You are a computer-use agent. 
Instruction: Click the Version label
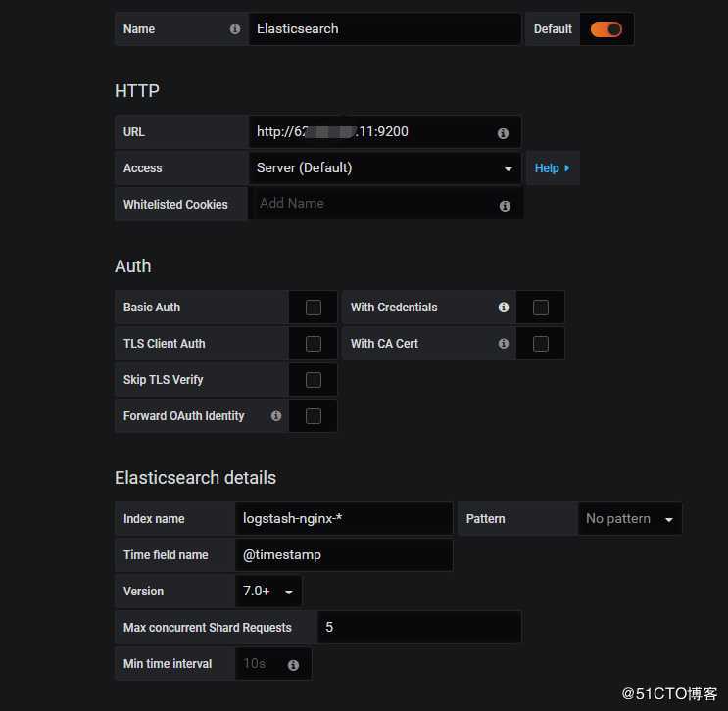point(143,592)
